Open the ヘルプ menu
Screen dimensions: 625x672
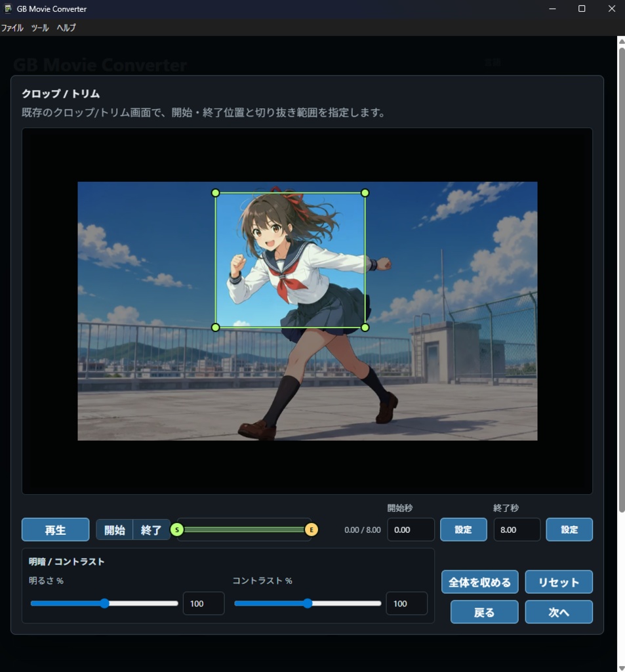(66, 28)
